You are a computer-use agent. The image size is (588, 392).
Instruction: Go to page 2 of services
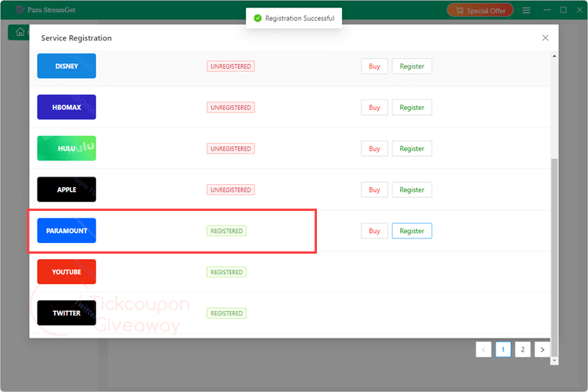click(522, 350)
